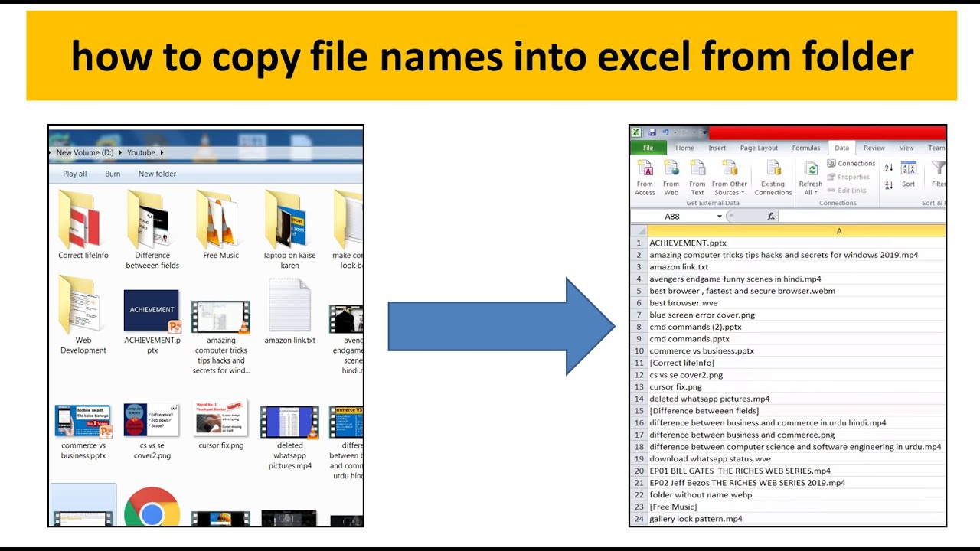
Task: Select the cursor fix.png image file
Action: point(221,425)
